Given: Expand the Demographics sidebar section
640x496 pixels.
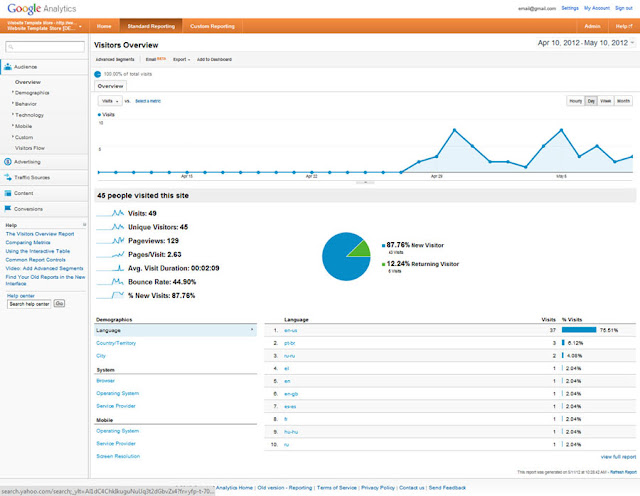Looking at the screenshot, I should pos(31,93).
